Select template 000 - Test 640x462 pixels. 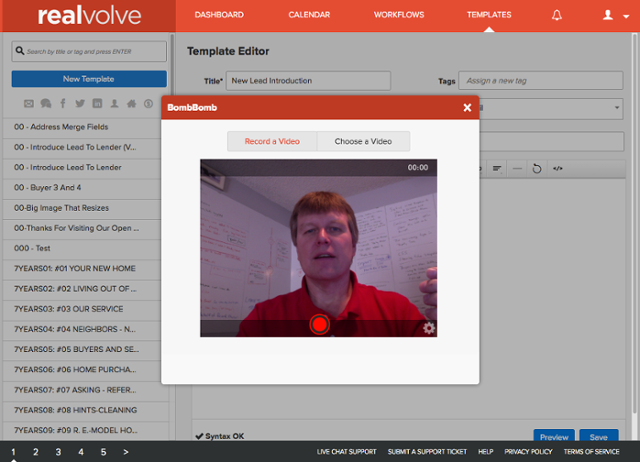pos(86,249)
